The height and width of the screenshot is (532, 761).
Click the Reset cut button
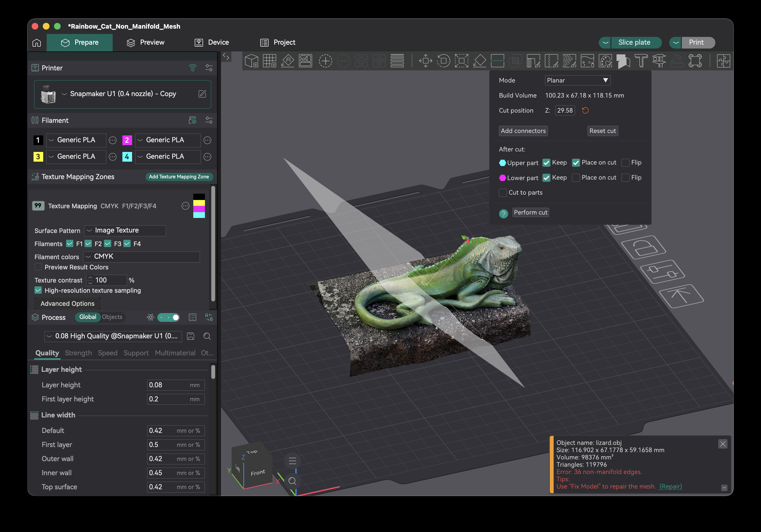pyautogui.click(x=603, y=131)
